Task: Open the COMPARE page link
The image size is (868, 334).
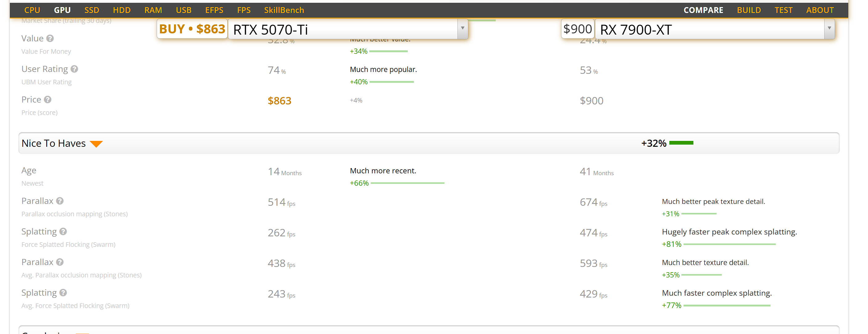Action: click(703, 10)
